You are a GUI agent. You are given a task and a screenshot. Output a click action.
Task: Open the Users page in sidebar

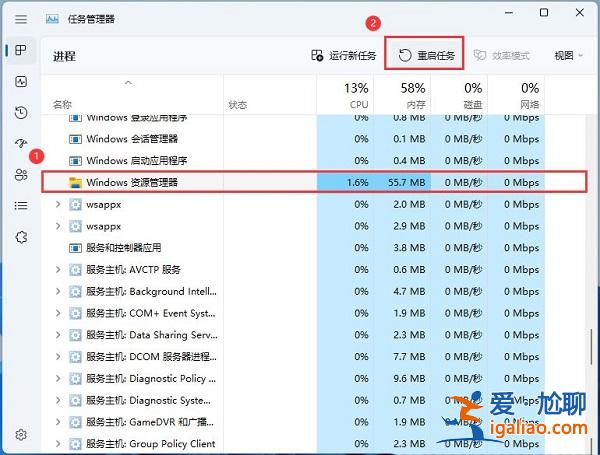pyautogui.click(x=21, y=175)
